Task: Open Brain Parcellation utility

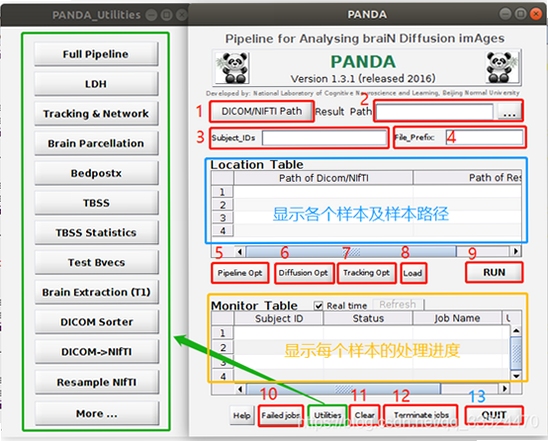Action: (96, 143)
